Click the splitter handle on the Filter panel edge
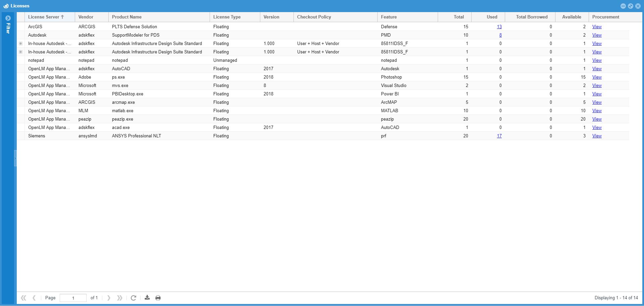 15,159
